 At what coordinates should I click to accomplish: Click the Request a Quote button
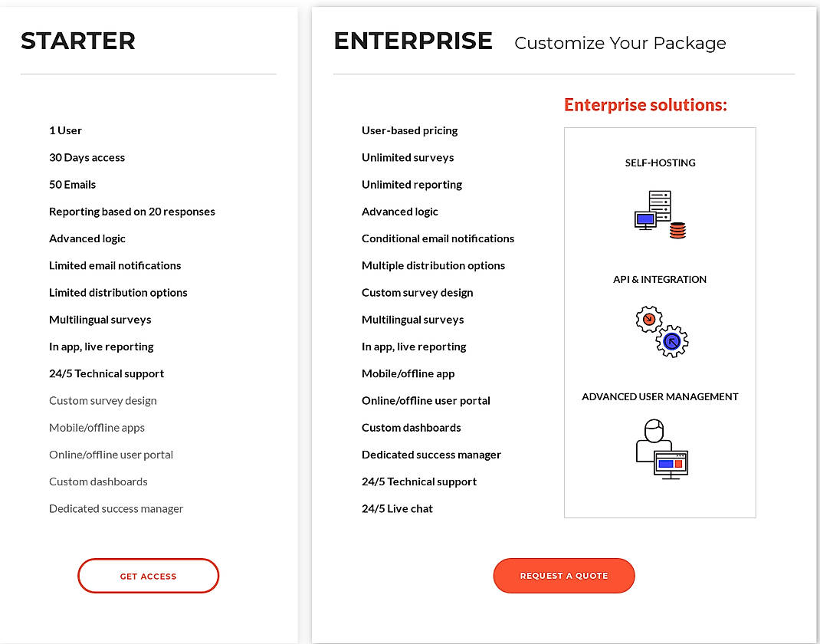coord(564,576)
